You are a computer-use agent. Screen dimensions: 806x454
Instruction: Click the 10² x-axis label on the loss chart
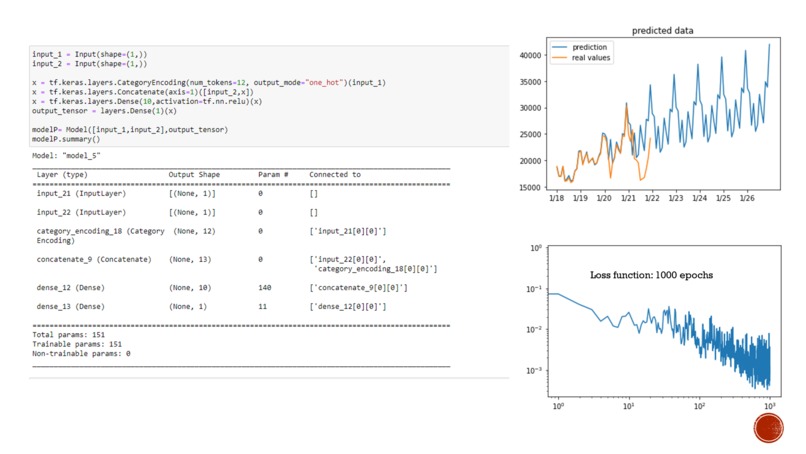[x=699, y=406]
